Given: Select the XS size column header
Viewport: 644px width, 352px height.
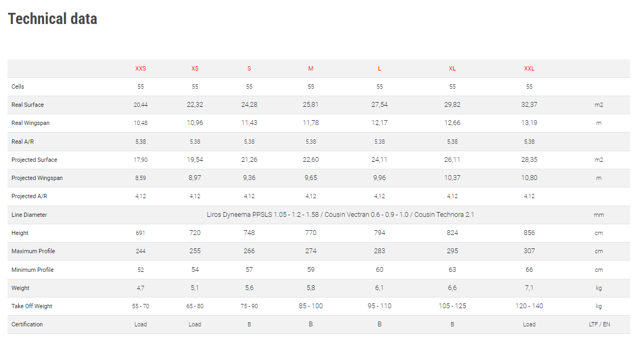Looking at the screenshot, I should point(195,68).
